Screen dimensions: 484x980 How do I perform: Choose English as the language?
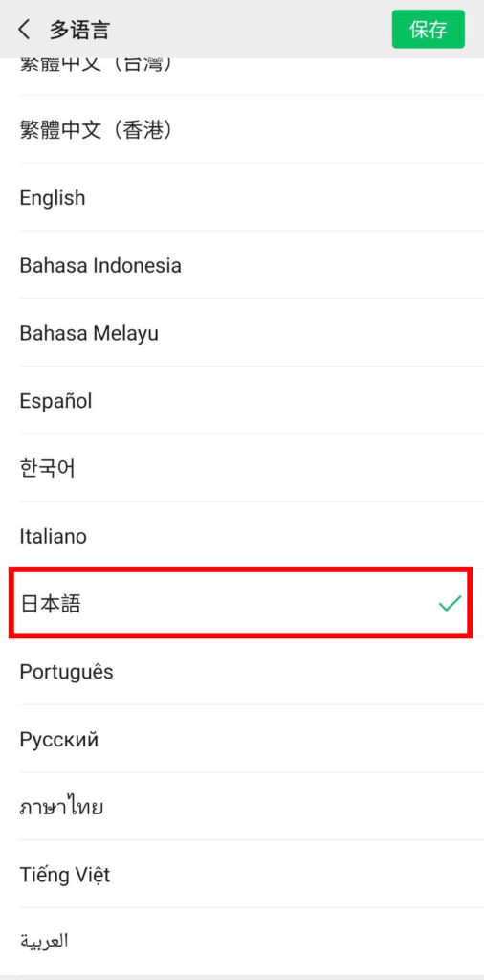point(242,197)
